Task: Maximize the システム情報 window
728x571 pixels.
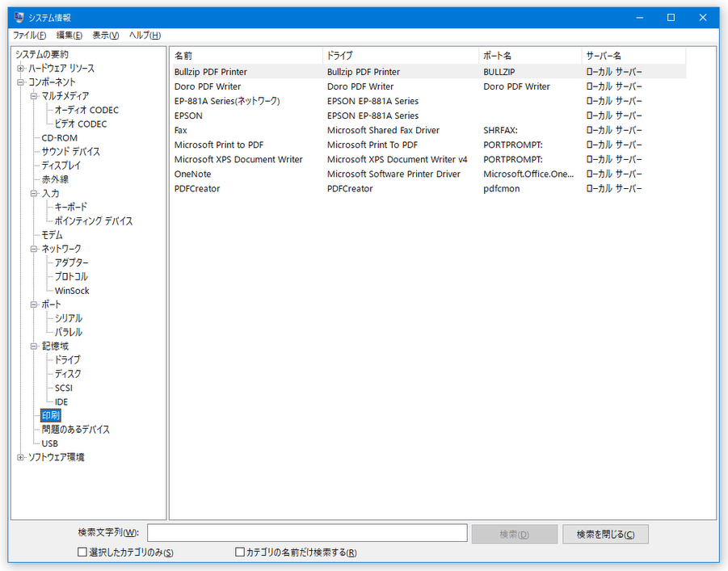Action: coord(671,18)
